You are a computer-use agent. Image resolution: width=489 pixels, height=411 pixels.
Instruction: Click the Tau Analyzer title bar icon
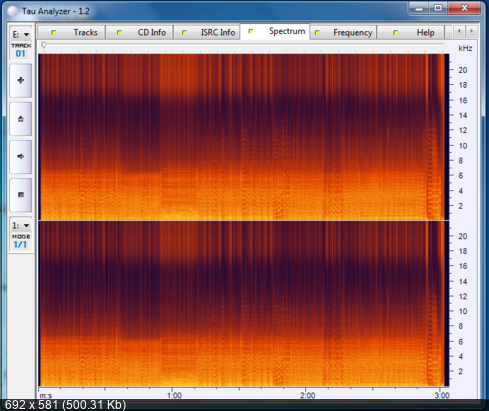13,11
